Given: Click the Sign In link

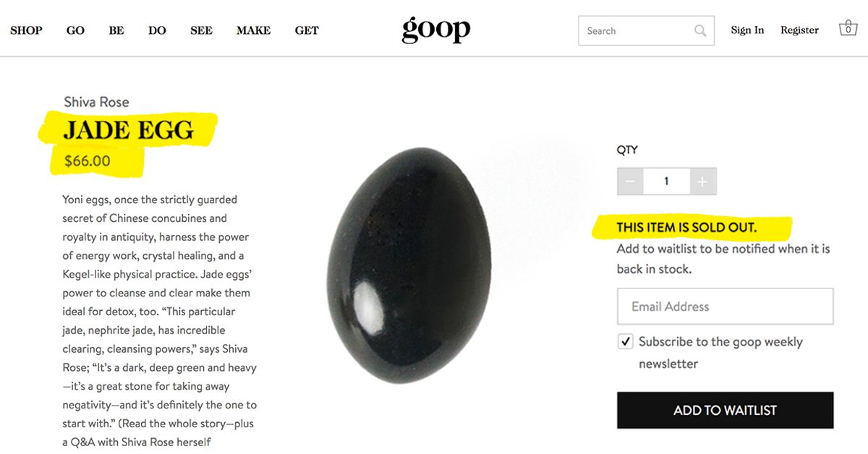Looking at the screenshot, I should (747, 30).
